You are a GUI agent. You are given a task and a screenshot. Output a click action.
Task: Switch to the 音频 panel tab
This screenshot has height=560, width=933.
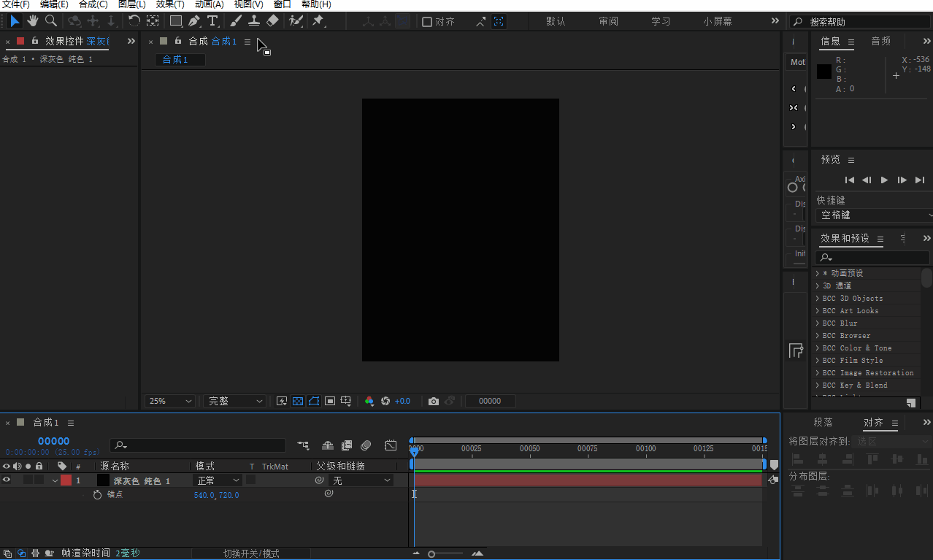click(x=880, y=41)
